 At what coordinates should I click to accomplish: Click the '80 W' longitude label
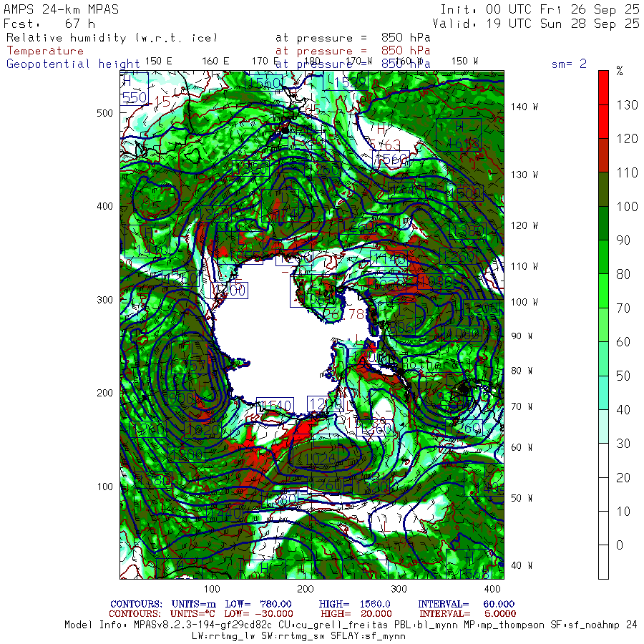point(522,371)
